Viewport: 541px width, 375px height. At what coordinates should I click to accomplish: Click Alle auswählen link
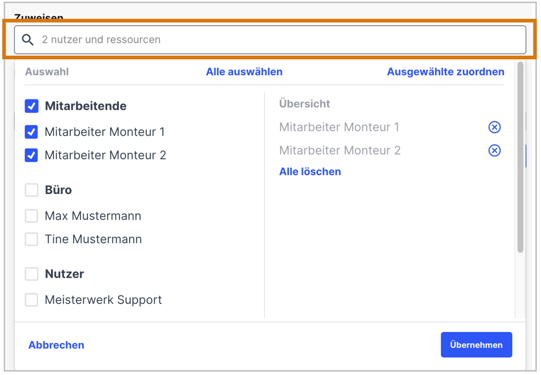[244, 72]
